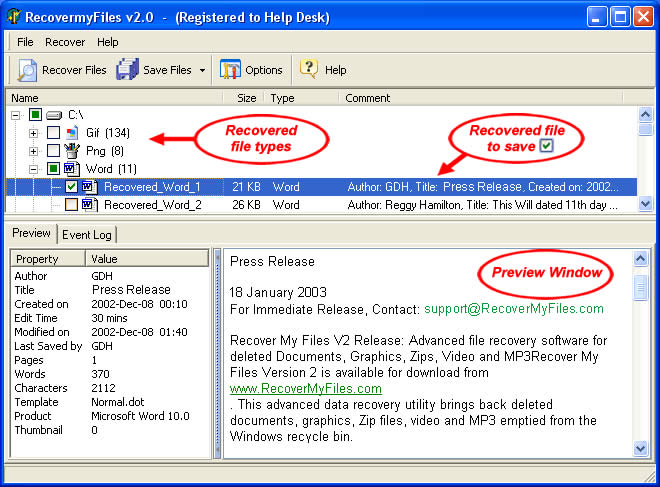Click the Recovered_Word_1 document icon

[90, 187]
